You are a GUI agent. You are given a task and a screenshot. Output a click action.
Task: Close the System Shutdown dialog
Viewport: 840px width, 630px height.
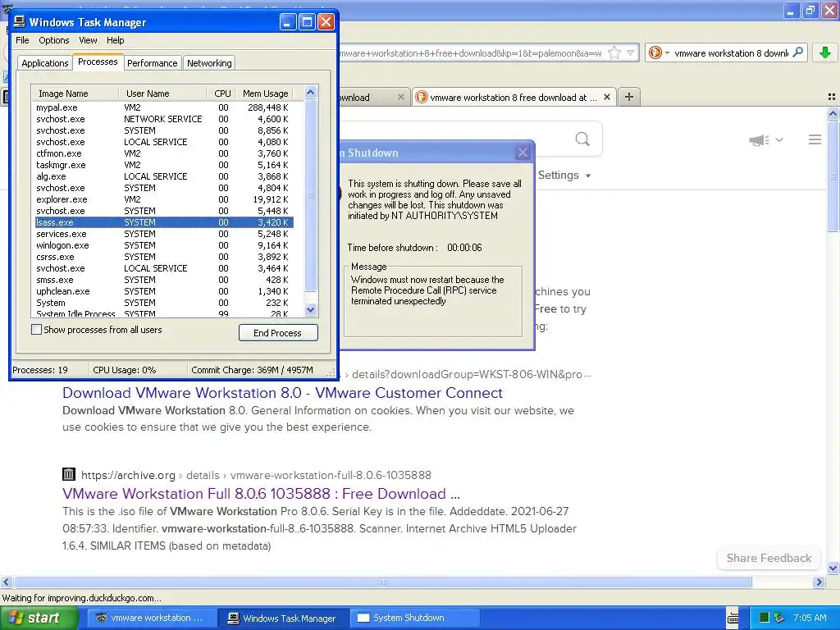(523, 153)
